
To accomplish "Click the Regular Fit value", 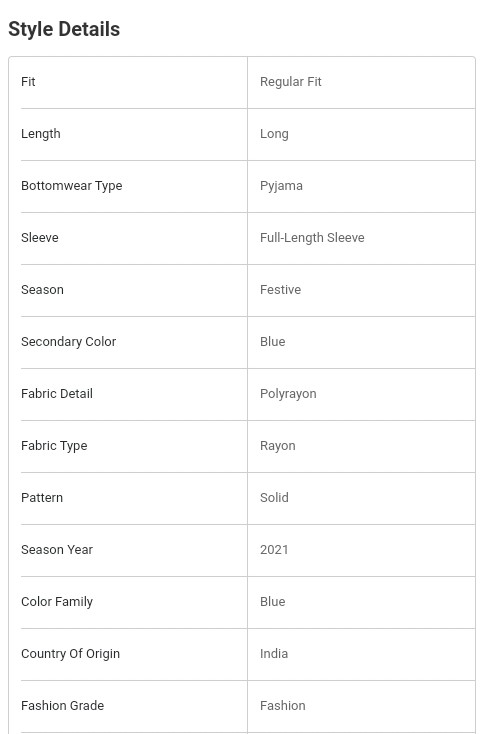I will (x=291, y=82).
